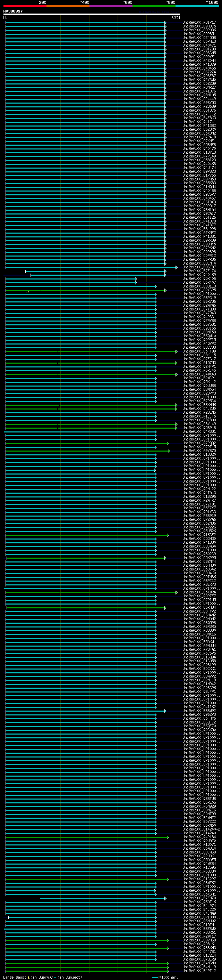Click subject label UniRef100_Q40470
Screen dimensions: 222x980
pyautogui.click(x=199, y=149)
